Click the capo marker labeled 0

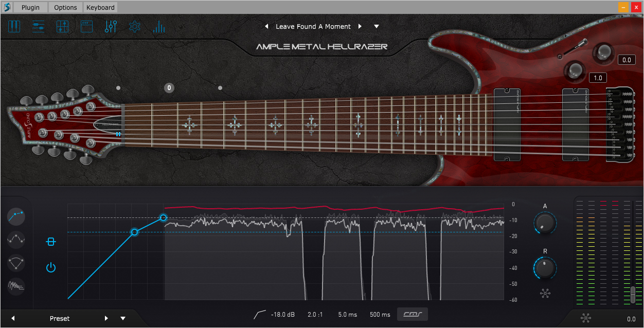click(169, 88)
